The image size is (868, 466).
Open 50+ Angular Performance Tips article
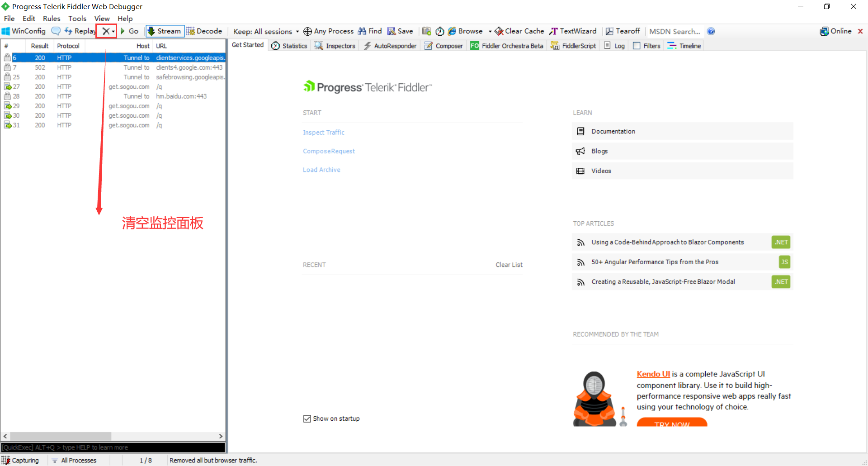pos(683,262)
